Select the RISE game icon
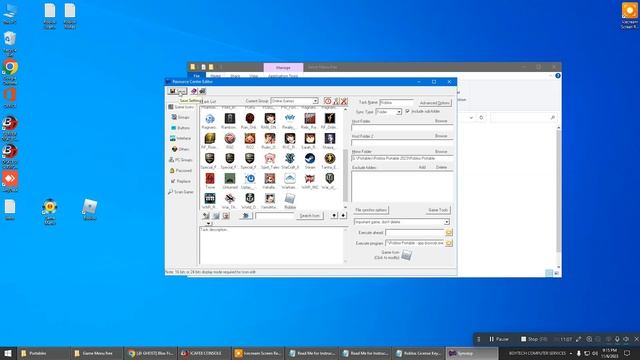Screen dimensions: 640x360 [230, 138]
